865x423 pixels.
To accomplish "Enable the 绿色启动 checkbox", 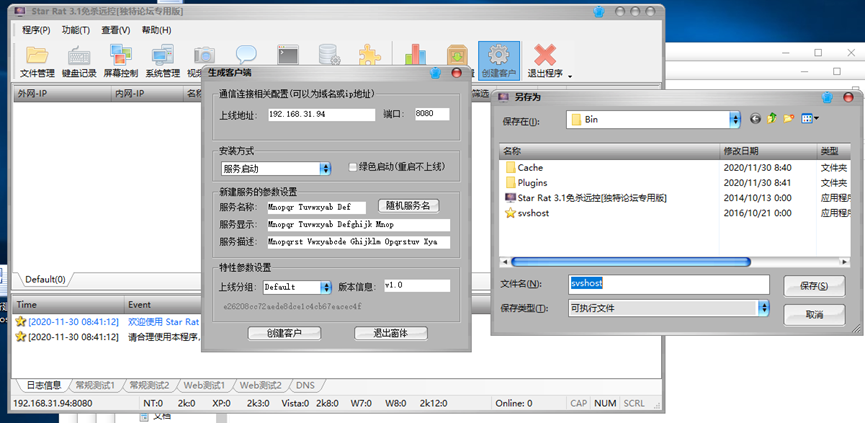I will [x=353, y=167].
